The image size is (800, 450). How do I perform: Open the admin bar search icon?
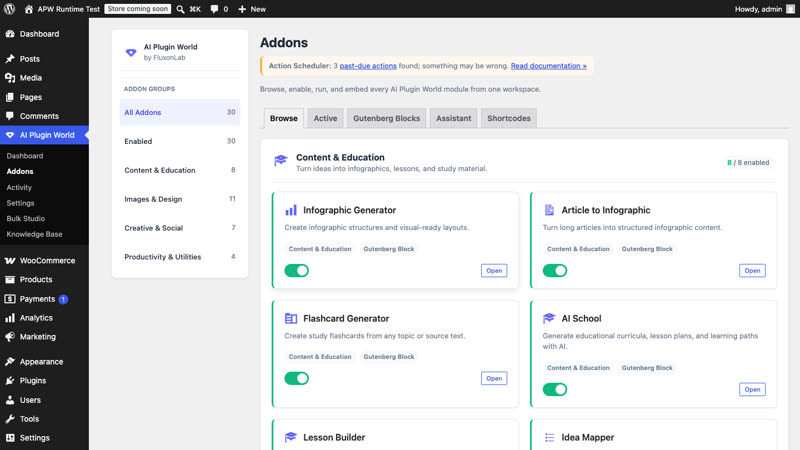[x=180, y=9]
